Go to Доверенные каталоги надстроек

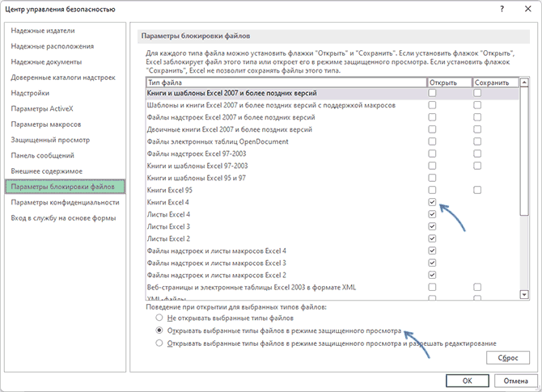tap(63, 78)
